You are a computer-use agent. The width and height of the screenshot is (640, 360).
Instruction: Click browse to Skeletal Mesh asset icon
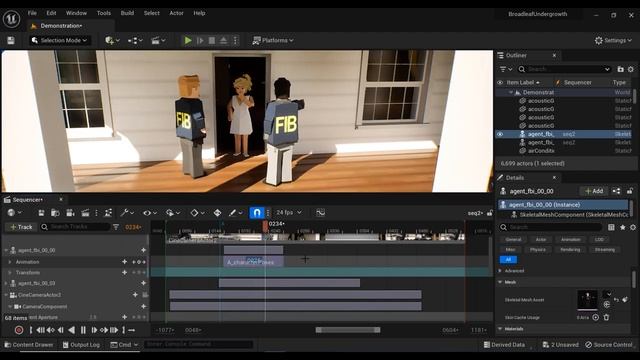(x=607, y=304)
